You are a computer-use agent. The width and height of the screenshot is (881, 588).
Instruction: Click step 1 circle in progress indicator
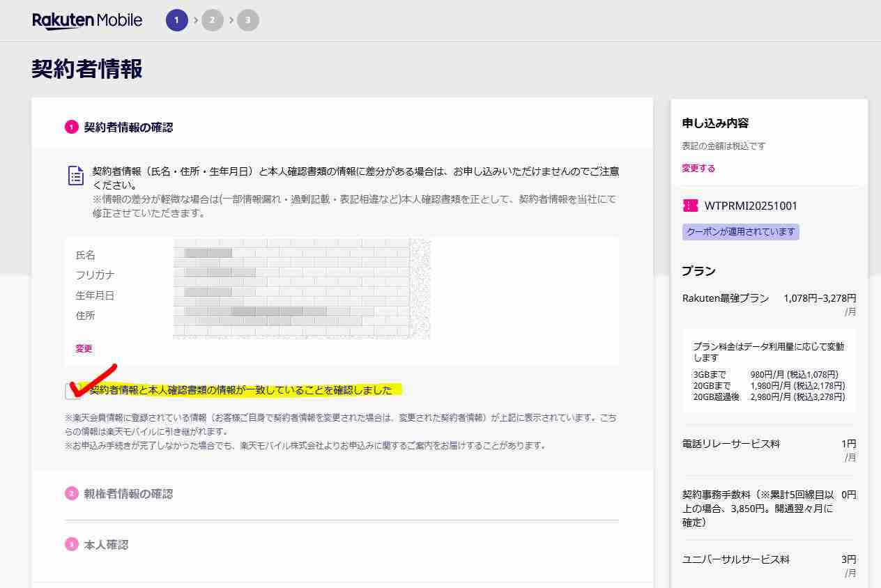[176, 20]
